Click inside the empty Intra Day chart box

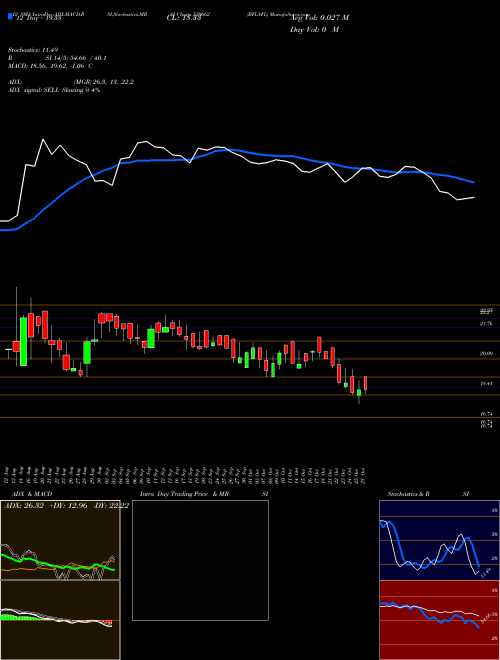[x=200, y=560]
